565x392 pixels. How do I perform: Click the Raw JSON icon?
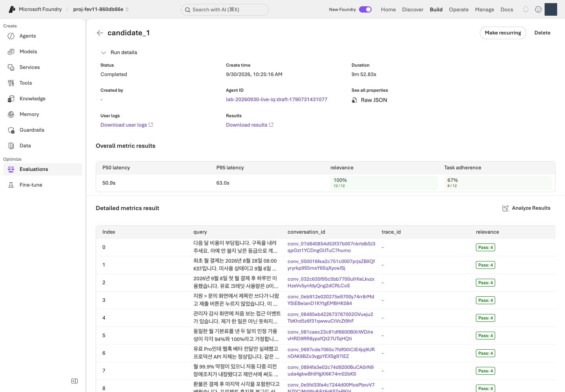tap(354, 100)
